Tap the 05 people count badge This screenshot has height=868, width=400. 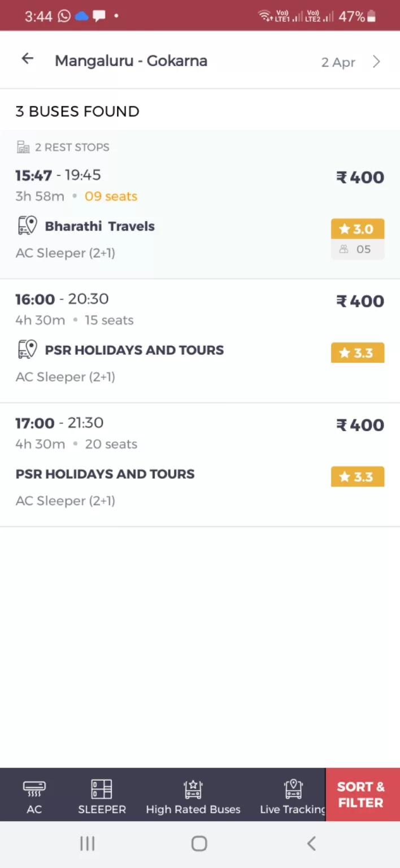[358, 249]
